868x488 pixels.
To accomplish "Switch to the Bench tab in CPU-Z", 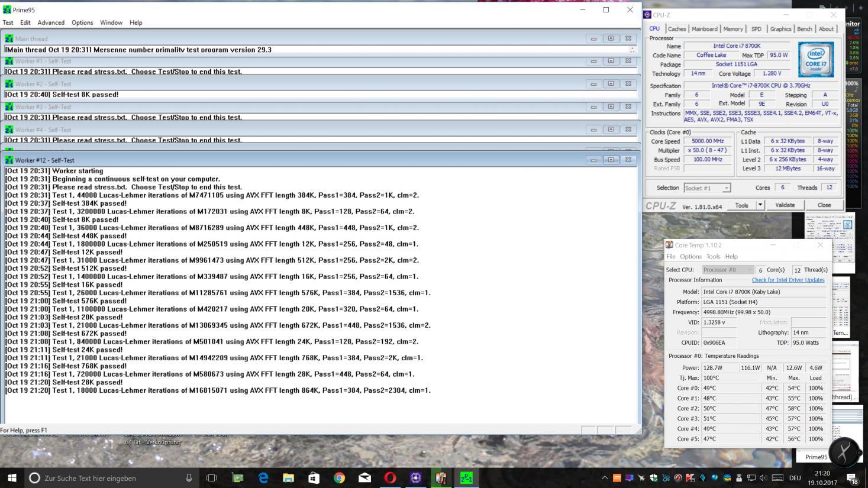I will click(805, 29).
